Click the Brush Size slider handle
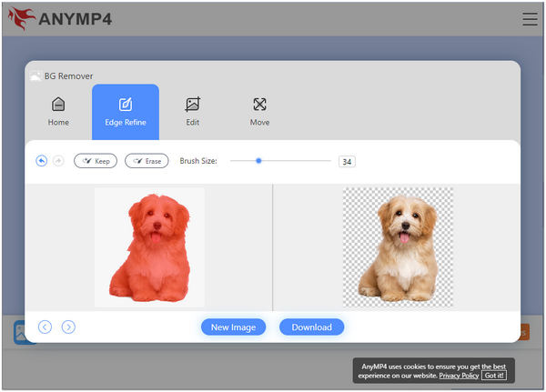 click(258, 161)
